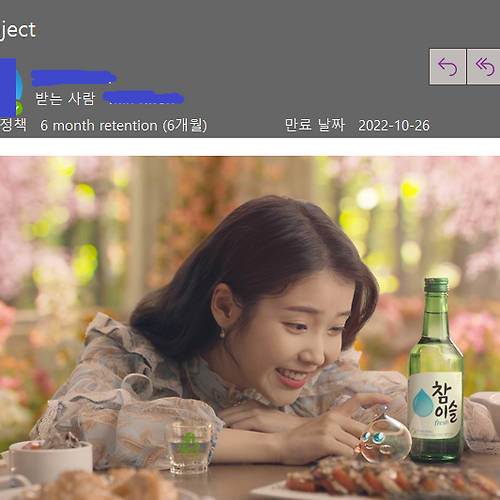
Task: Click the Reply arrow icon
Action: click(x=447, y=67)
